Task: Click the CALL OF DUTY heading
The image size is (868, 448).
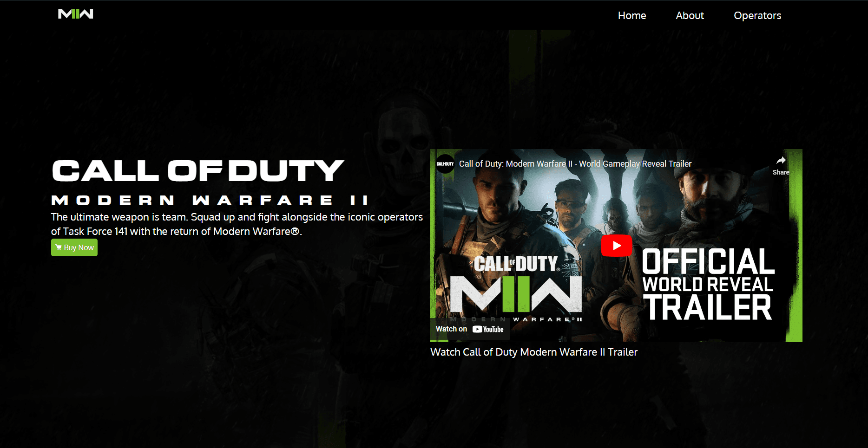Action: [x=198, y=170]
